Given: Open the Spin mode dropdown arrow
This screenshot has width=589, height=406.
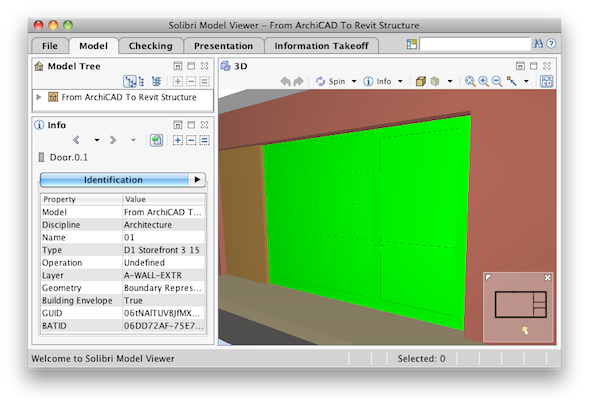Looking at the screenshot, I should [353, 81].
